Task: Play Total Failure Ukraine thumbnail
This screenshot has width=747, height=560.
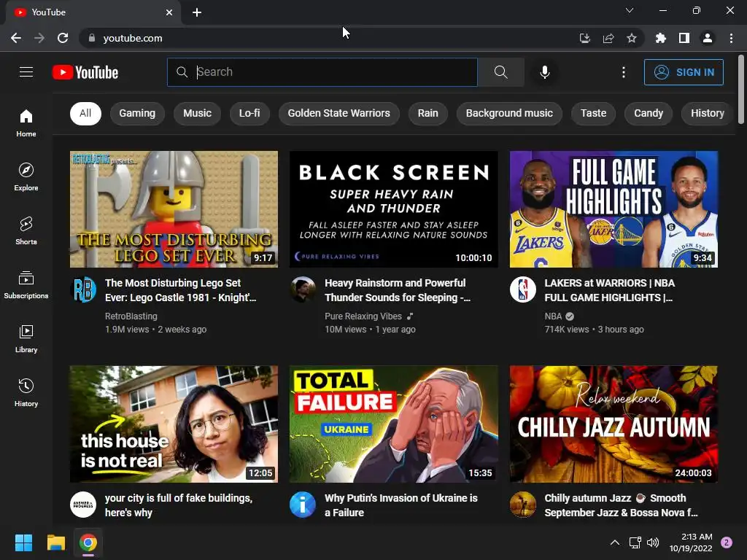Action: (393, 424)
